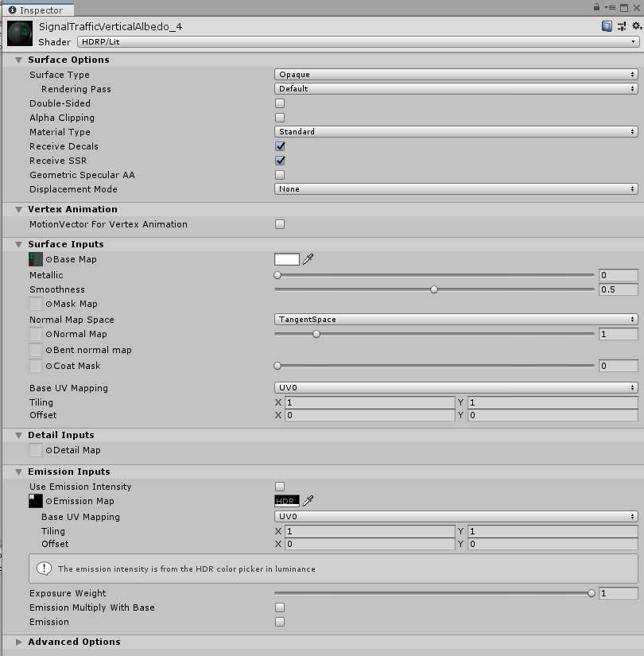Select the Base Map texture slot
Viewport: 644px width, 656px height.
coord(36,259)
